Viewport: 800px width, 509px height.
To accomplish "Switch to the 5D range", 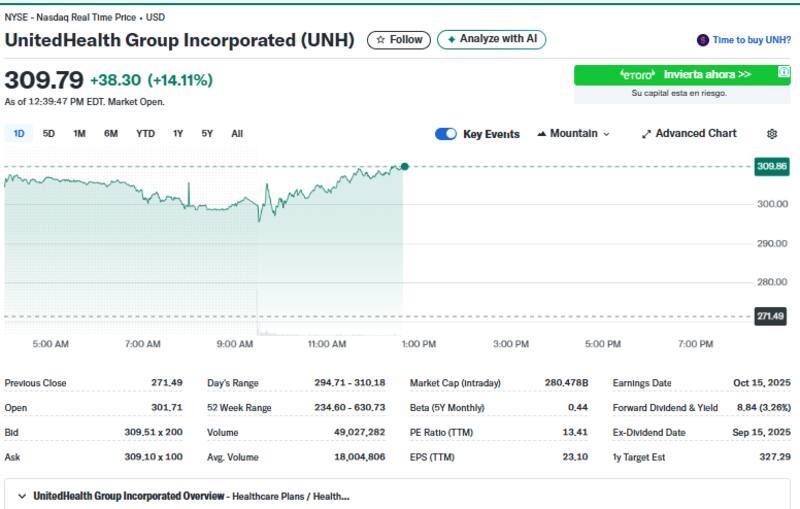I will tap(49, 134).
